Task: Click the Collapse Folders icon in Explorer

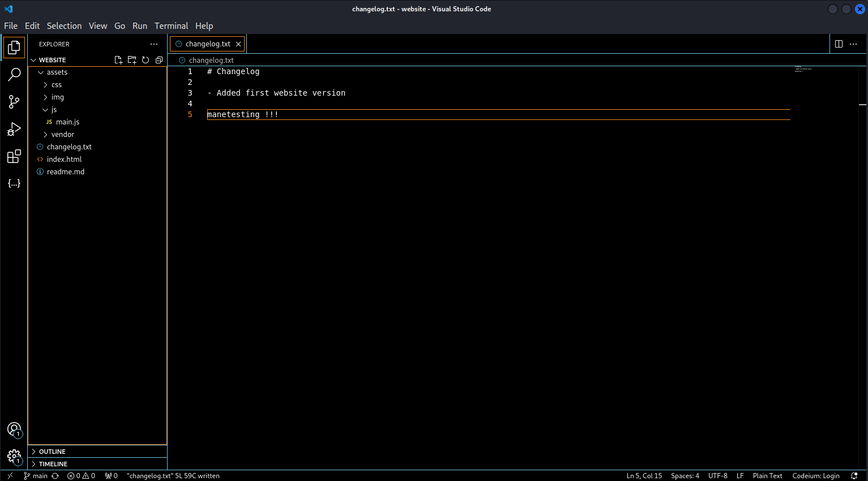Action: point(159,59)
